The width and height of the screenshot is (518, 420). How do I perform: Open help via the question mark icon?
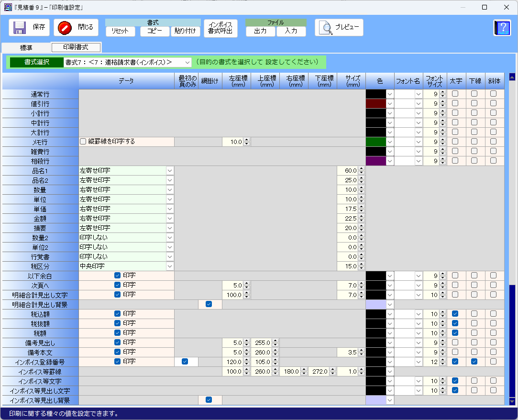coord(502,28)
